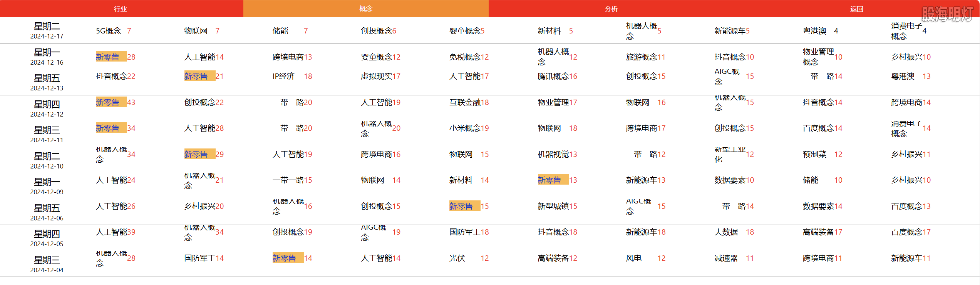Select the 概念 tab

tap(365, 9)
